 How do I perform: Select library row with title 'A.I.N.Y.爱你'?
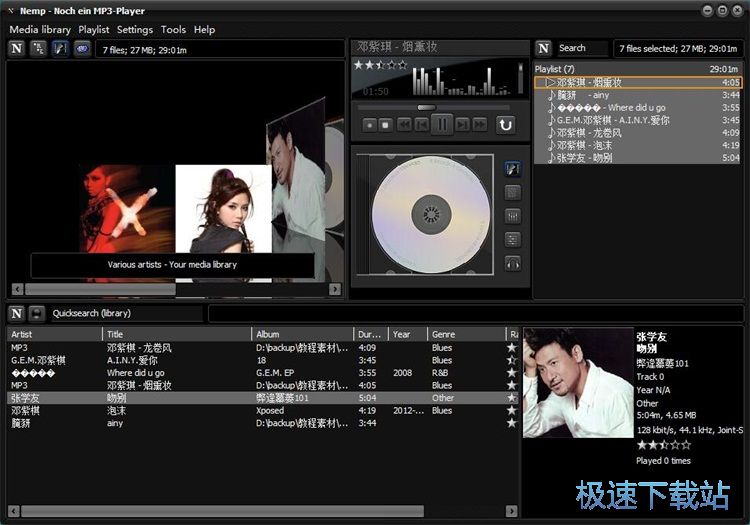coord(263,360)
